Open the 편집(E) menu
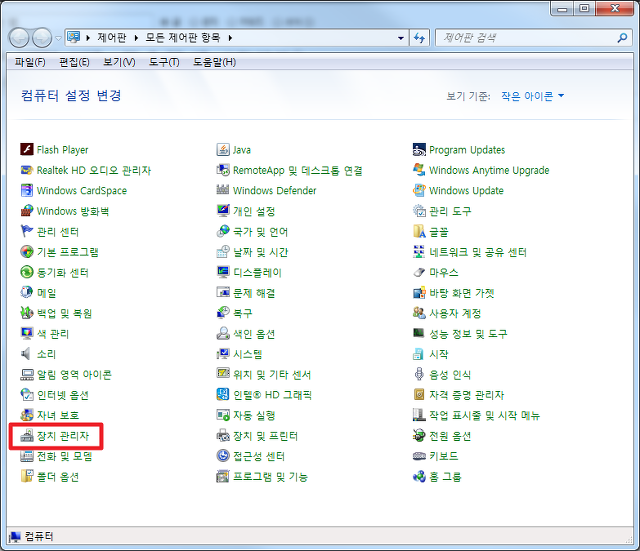640x551 pixels. tap(74, 62)
